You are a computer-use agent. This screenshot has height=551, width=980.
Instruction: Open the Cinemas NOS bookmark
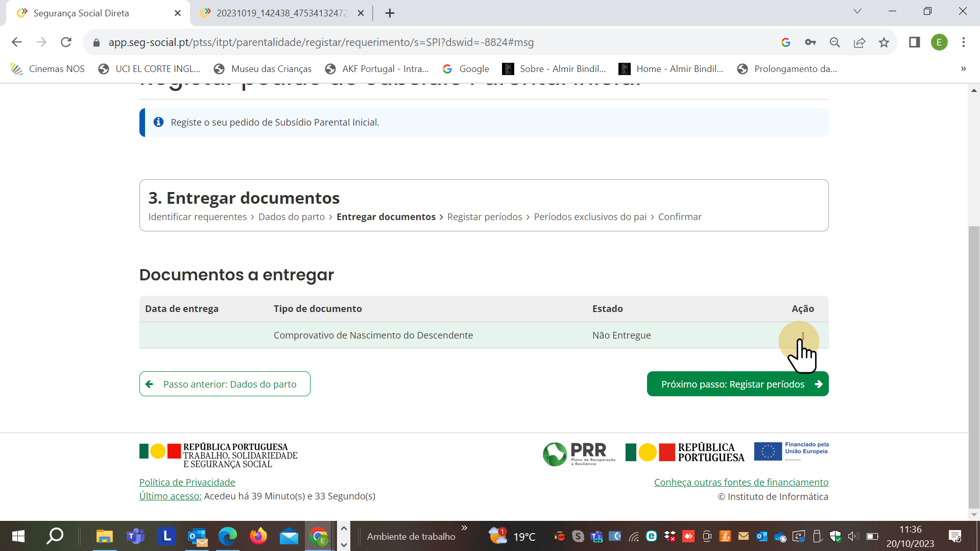[47, 68]
